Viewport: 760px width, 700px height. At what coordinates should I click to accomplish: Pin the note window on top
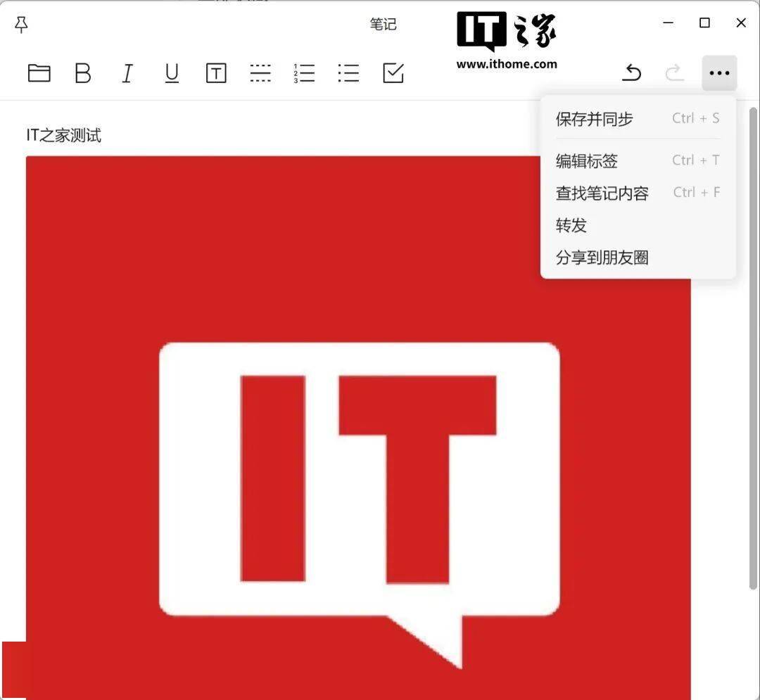[x=21, y=25]
